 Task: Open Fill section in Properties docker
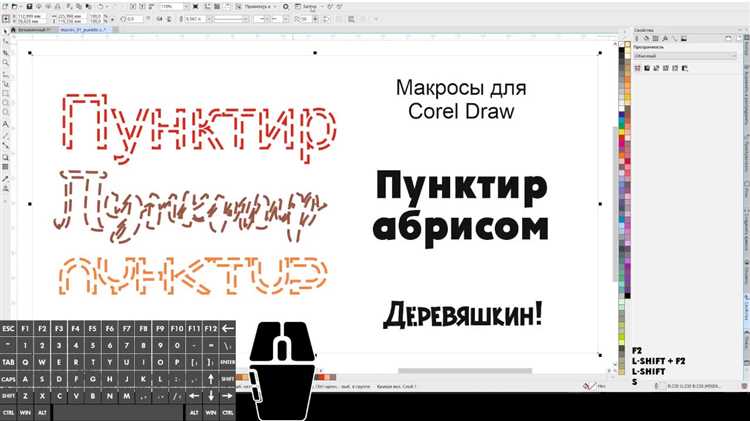pos(646,39)
